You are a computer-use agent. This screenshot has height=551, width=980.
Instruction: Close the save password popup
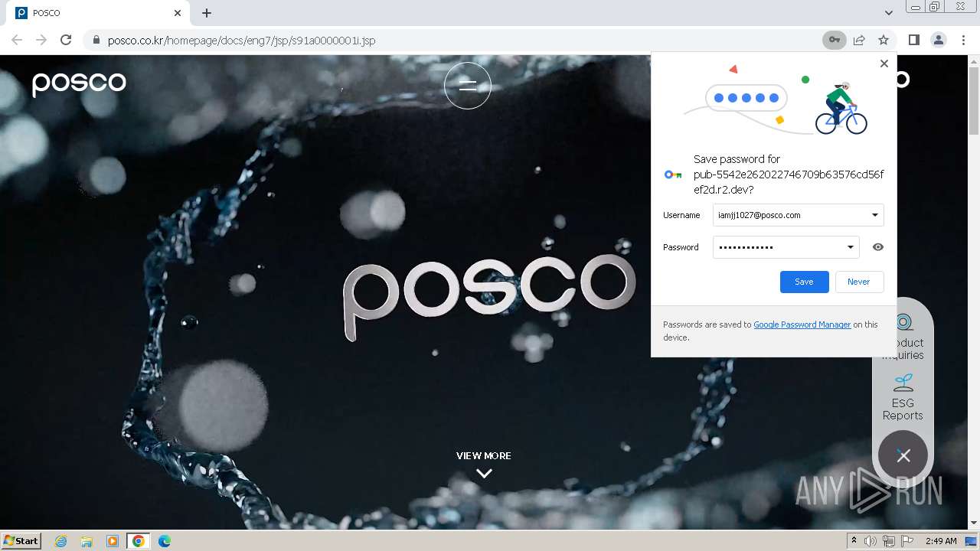tap(884, 64)
